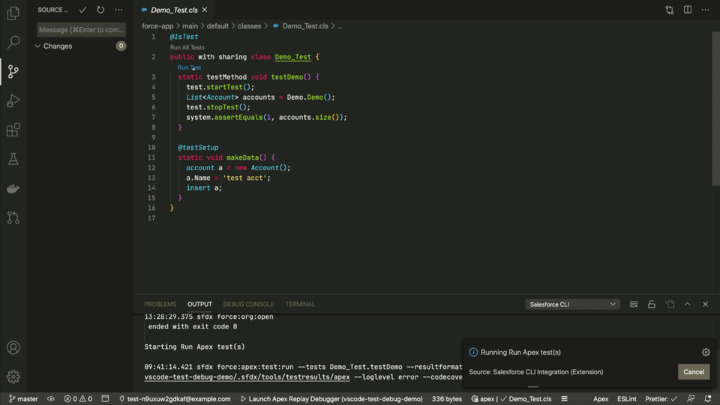Screen dimensions: 720x405
Task: Split the editor to the right
Action: [687, 10]
